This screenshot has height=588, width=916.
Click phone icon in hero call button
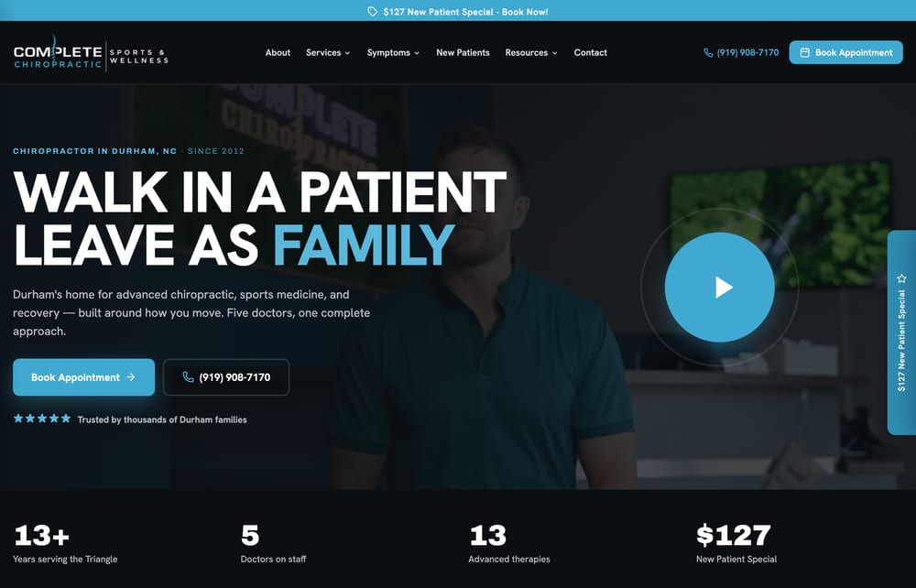[188, 377]
